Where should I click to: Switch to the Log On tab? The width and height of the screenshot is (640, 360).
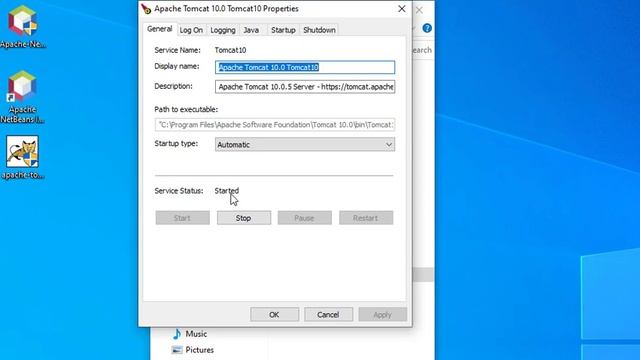tap(191, 30)
